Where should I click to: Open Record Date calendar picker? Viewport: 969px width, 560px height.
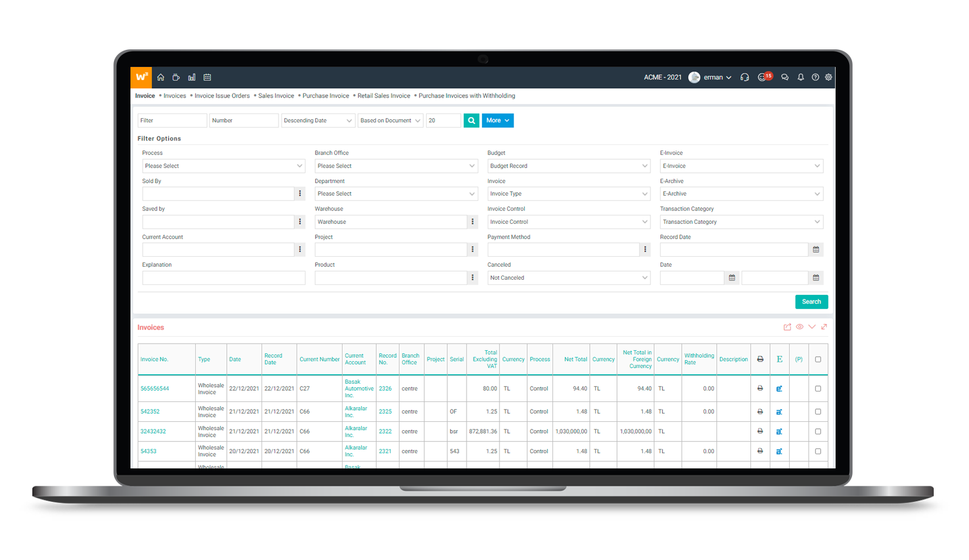point(816,250)
